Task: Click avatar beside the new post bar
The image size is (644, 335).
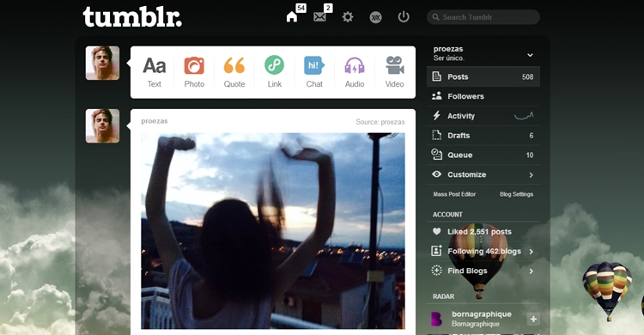Action: click(103, 63)
